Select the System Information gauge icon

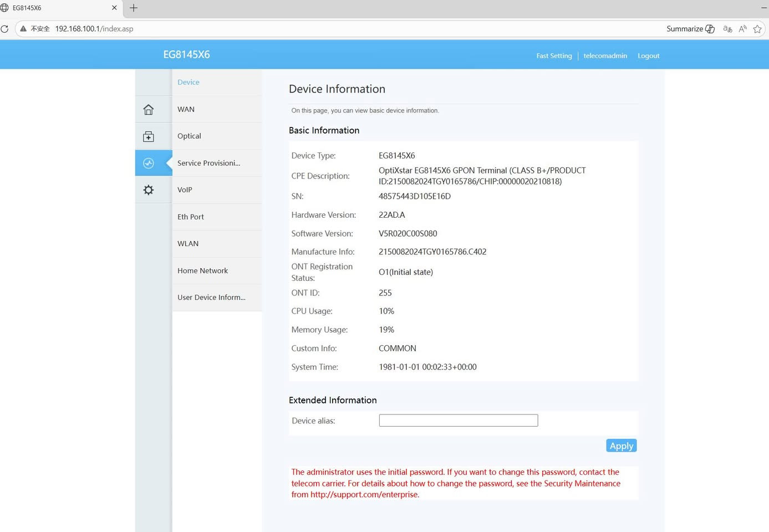click(x=148, y=163)
